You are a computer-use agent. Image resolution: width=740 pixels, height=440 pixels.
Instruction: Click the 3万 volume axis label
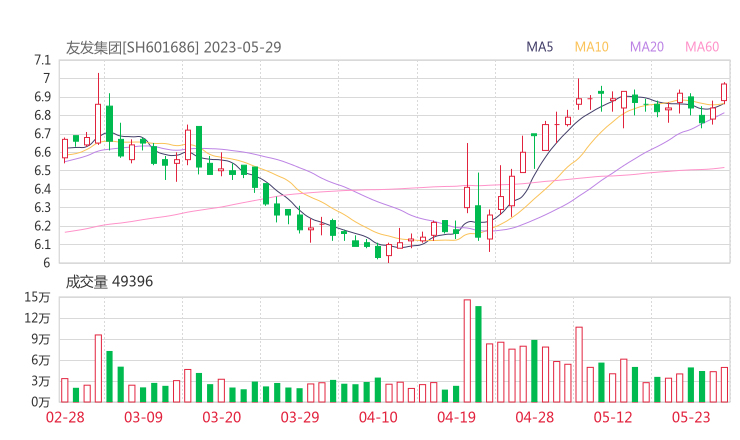click(41, 381)
